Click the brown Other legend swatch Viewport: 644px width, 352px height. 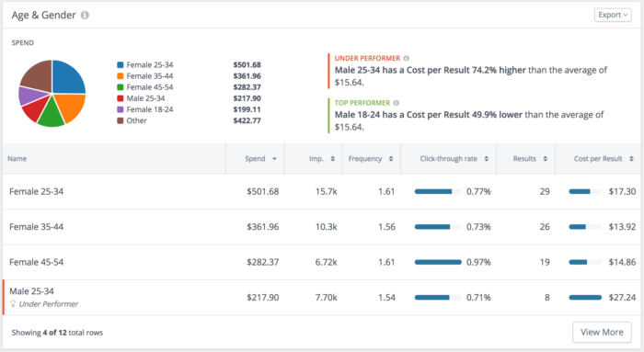coord(121,120)
